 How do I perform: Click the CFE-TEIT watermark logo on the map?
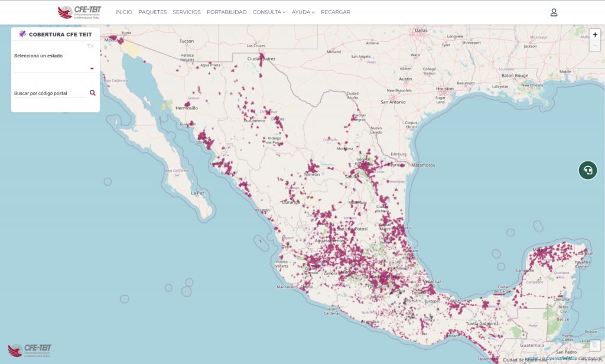click(30, 350)
